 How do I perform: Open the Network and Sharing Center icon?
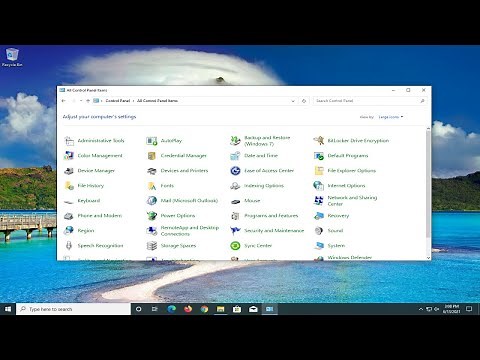pos(319,201)
